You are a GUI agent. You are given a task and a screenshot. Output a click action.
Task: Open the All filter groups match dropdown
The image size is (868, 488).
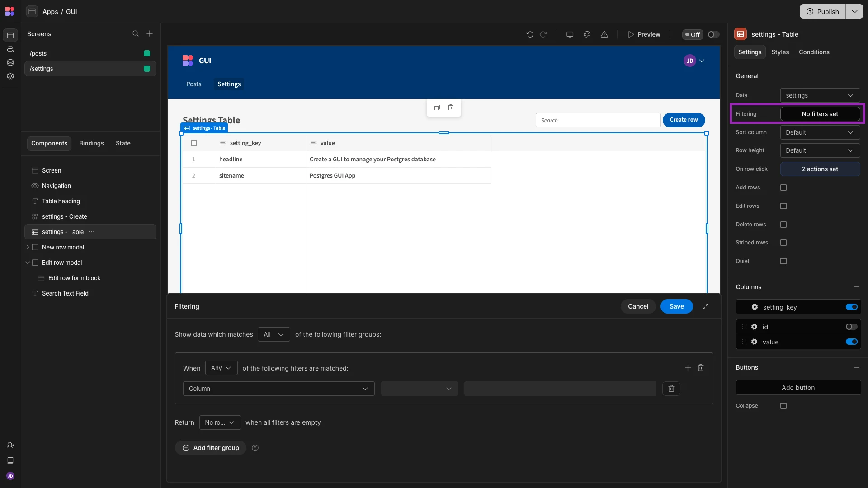[x=274, y=334]
